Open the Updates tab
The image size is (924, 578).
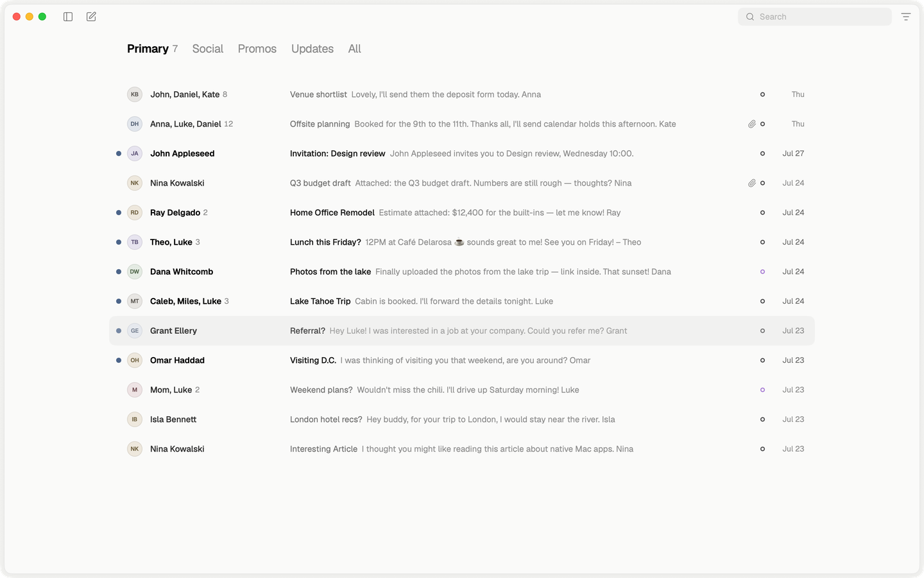[312, 49]
